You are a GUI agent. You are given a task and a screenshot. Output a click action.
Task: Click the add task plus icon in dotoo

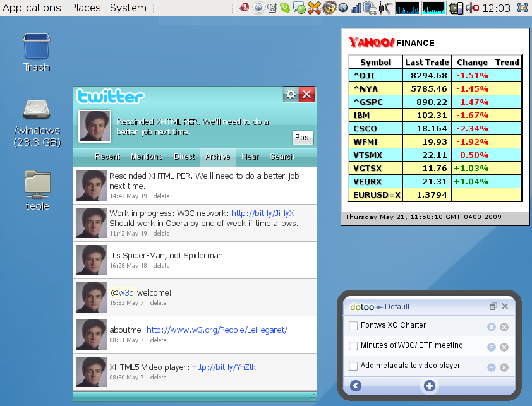pyautogui.click(x=430, y=386)
